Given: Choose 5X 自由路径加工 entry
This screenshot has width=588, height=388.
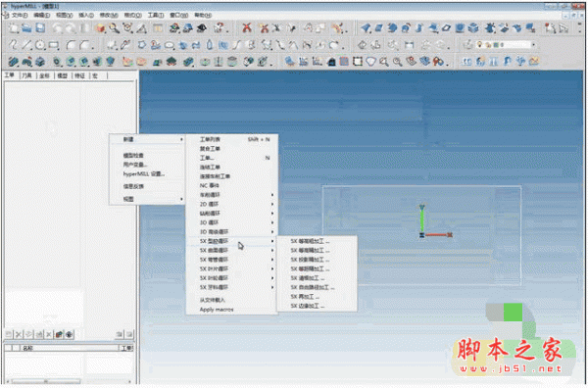Looking at the screenshot, I should coord(317,287).
